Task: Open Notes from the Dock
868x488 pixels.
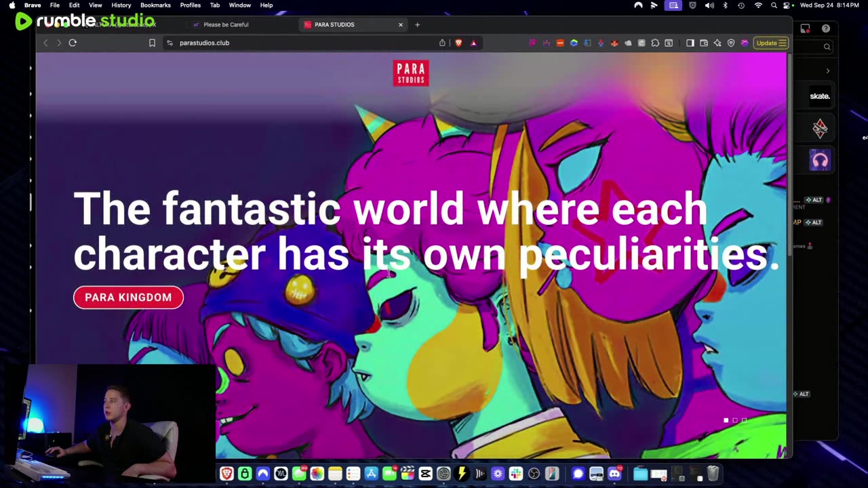Action: coord(335,474)
